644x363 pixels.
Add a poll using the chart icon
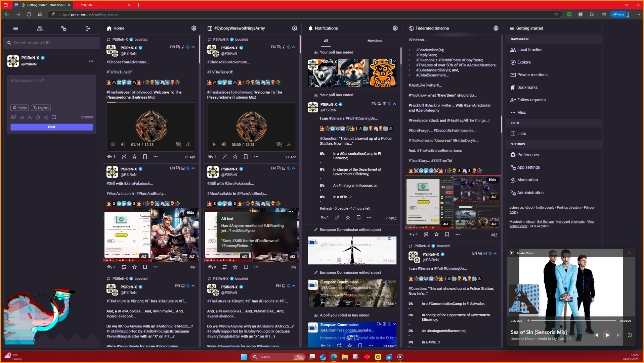click(22, 117)
